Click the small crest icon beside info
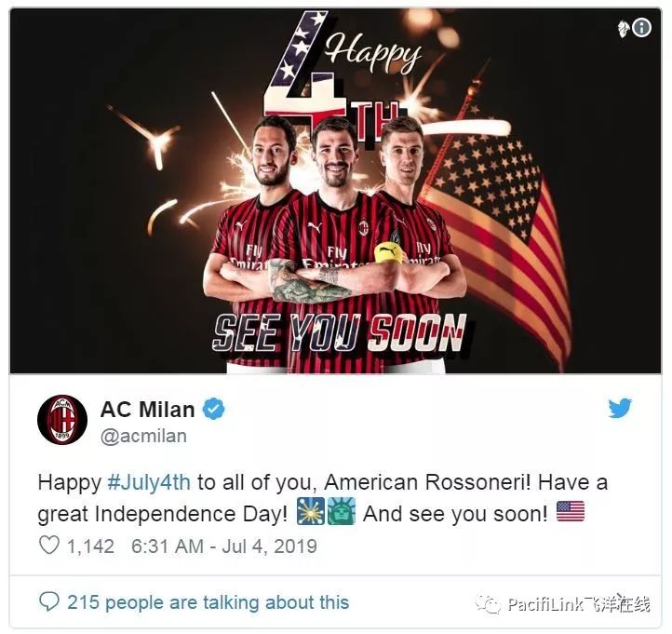Image resolution: width=672 pixels, height=634 pixels. tap(624, 29)
